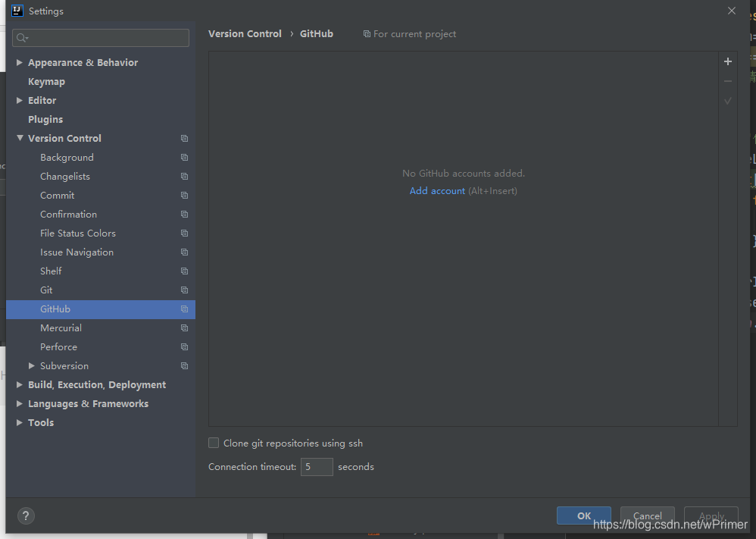Click the checkmark set default account icon

pos(727,101)
